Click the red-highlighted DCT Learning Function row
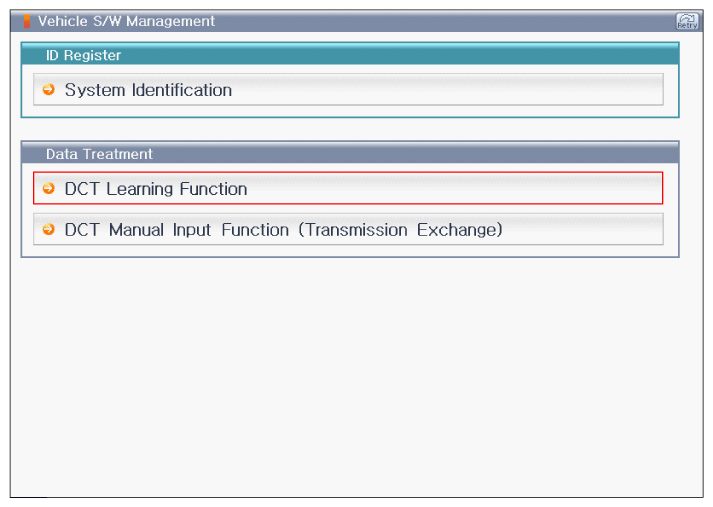713x507 pixels. coord(348,188)
